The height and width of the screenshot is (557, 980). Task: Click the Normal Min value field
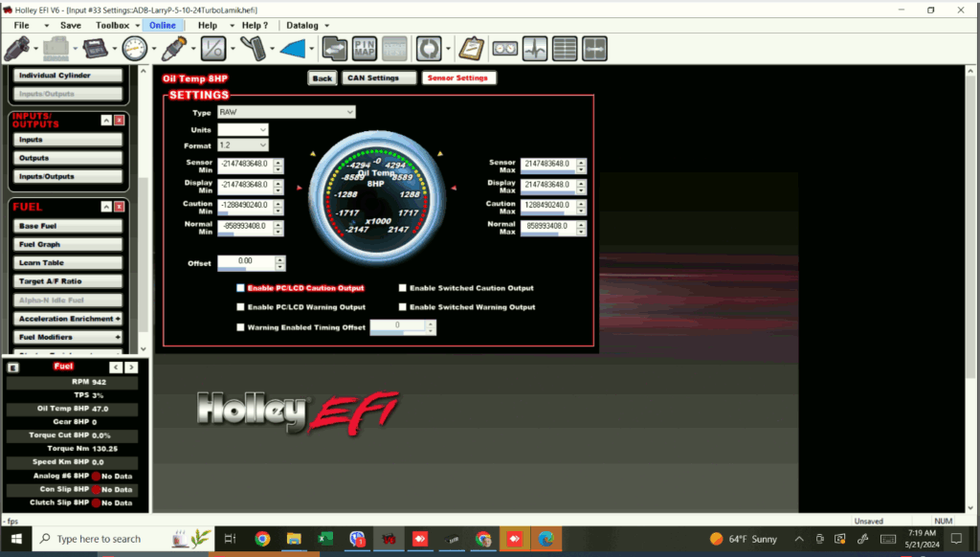[x=245, y=227]
